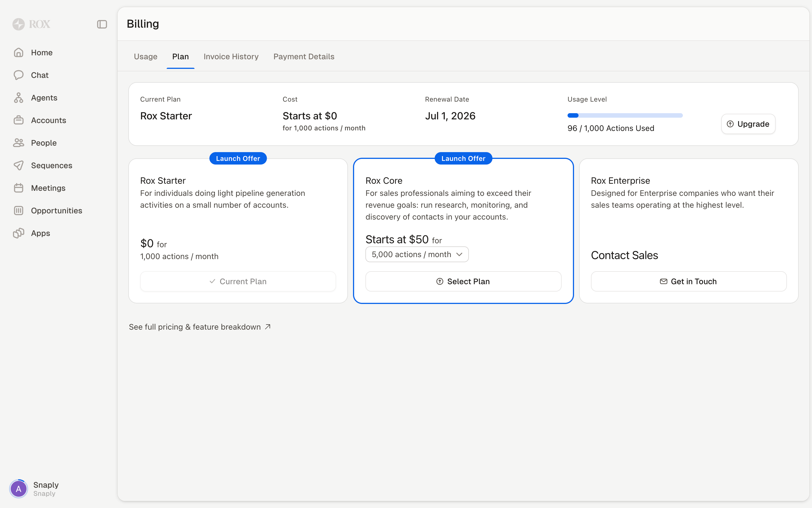Expand the 5,000 actions / month dropdown
The width and height of the screenshot is (812, 508).
coord(417,254)
